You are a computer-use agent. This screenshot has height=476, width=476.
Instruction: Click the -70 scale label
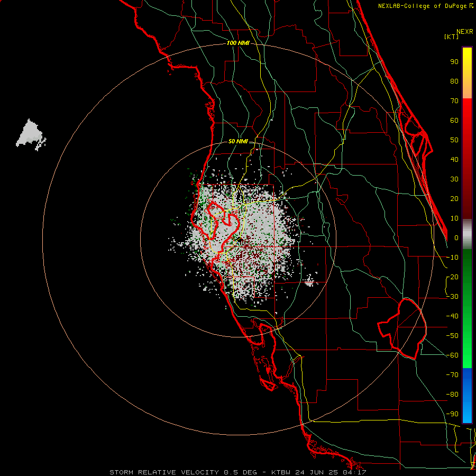[x=452, y=375]
